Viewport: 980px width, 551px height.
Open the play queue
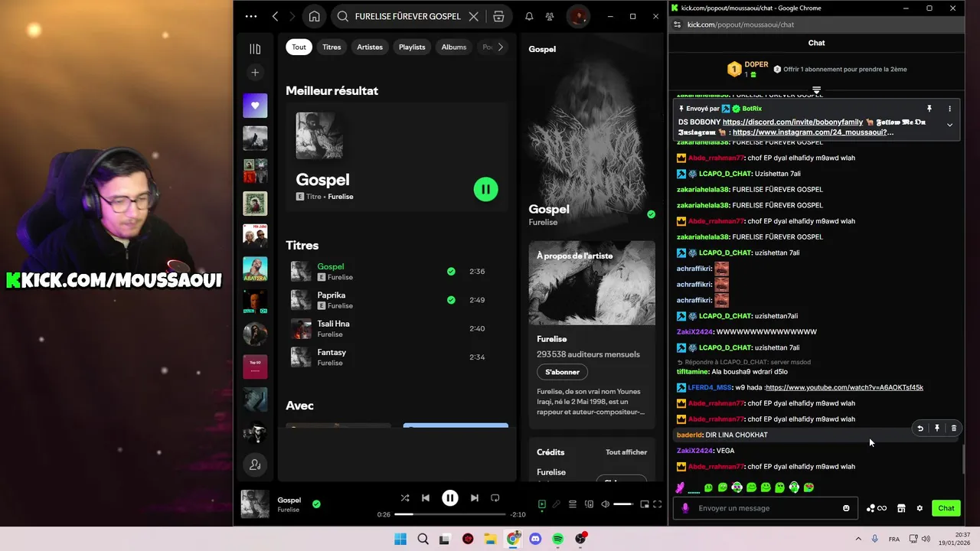click(x=572, y=504)
